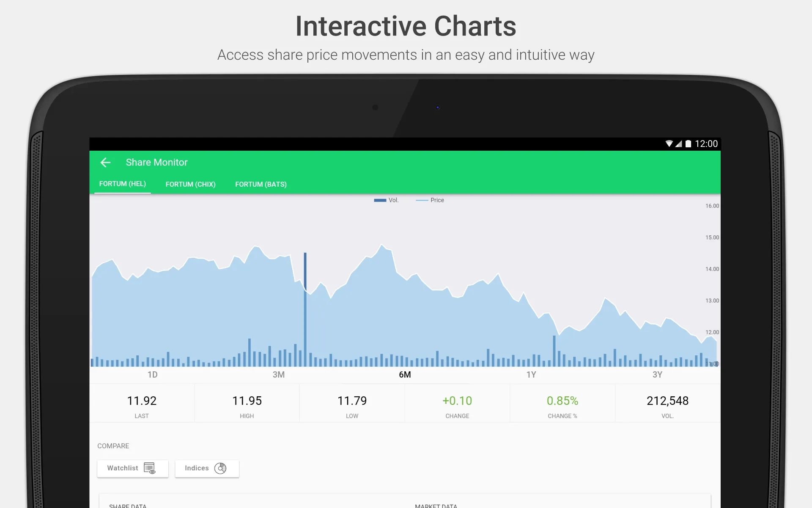The width and height of the screenshot is (812, 508).
Task: Tap the 0.85% CHANGE % value
Action: click(562, 400)
